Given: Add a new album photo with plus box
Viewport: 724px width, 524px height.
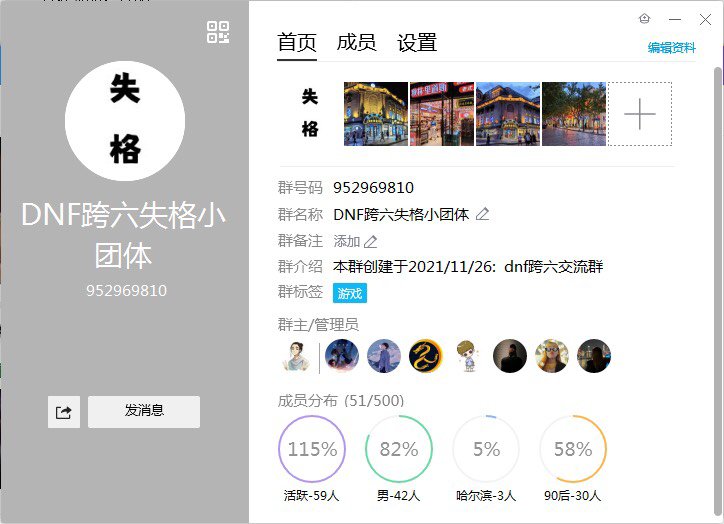Looking at the screenshot, I should (x=640, y=114).
